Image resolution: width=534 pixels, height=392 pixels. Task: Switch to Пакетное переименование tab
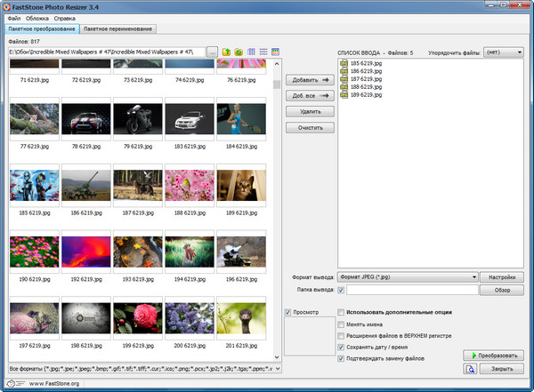(118, 29)
